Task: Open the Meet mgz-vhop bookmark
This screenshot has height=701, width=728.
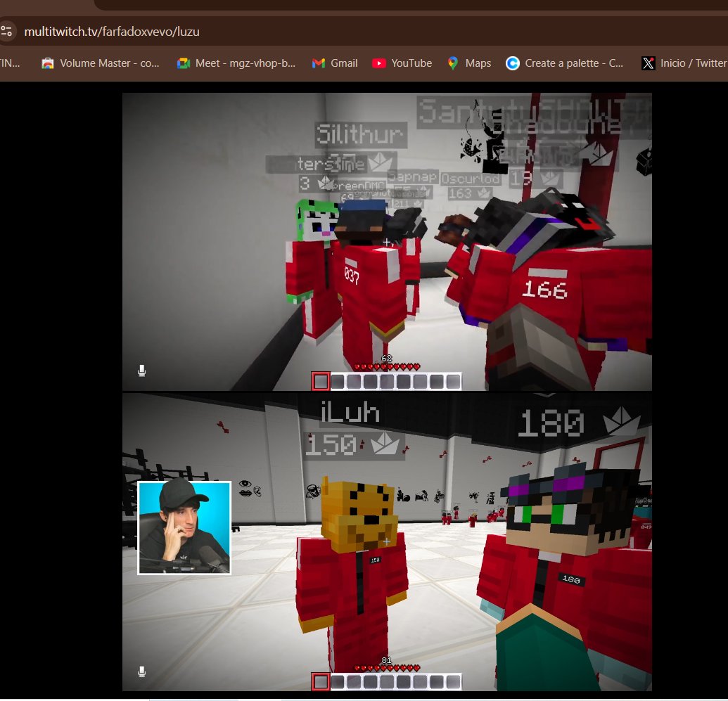Action: click(x=236, y=63)
